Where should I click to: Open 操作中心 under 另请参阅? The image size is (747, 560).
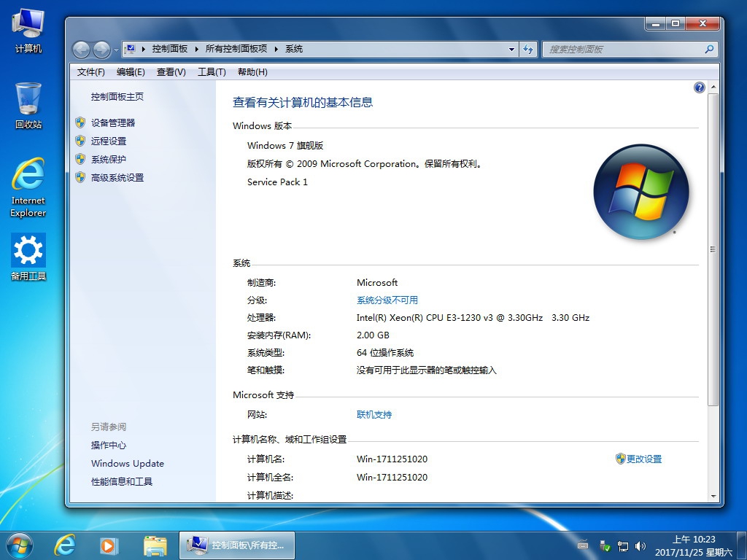pos(109,446)
